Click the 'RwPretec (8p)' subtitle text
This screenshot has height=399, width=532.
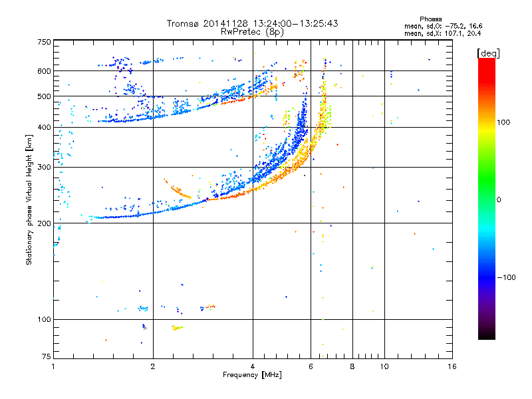253,32
